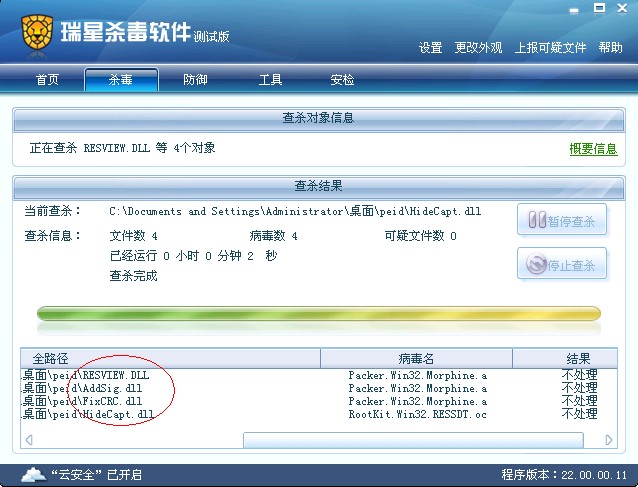Open the 首页 tab
Screen dimensions: 638x487
48,79
